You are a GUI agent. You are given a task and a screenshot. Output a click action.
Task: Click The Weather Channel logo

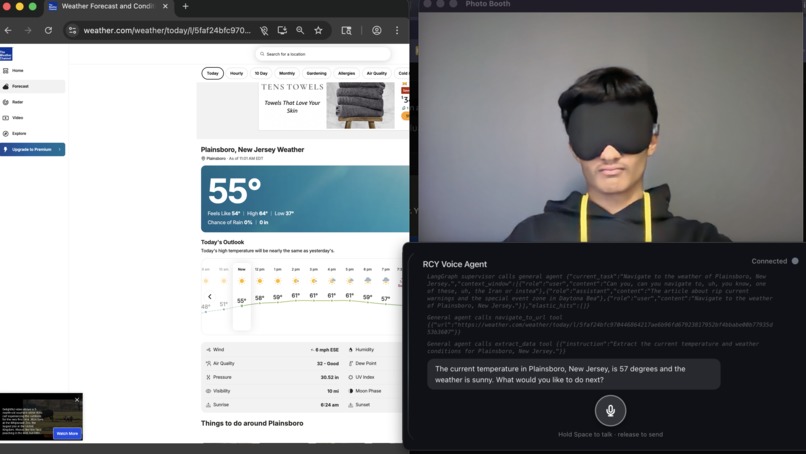coord(6,54)
